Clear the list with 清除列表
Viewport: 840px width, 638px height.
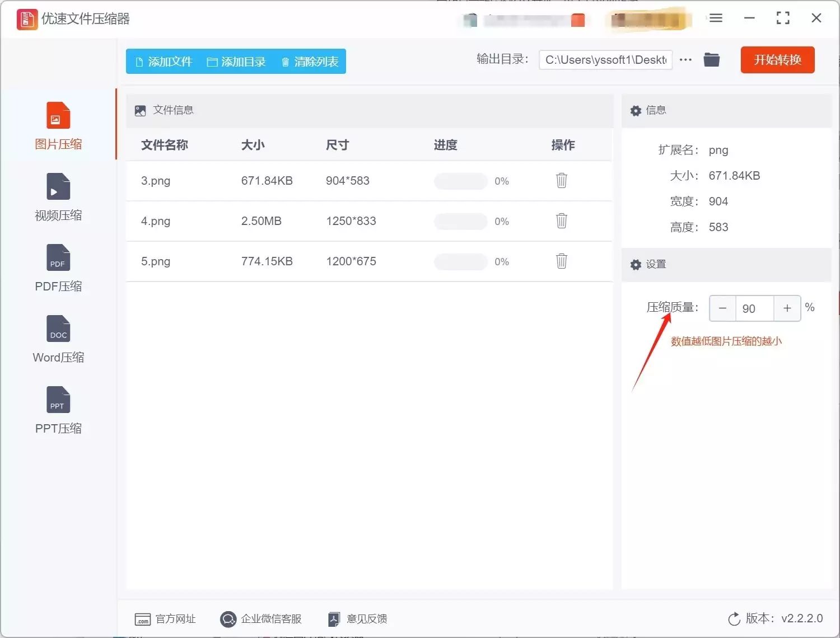tap(310, 62)
